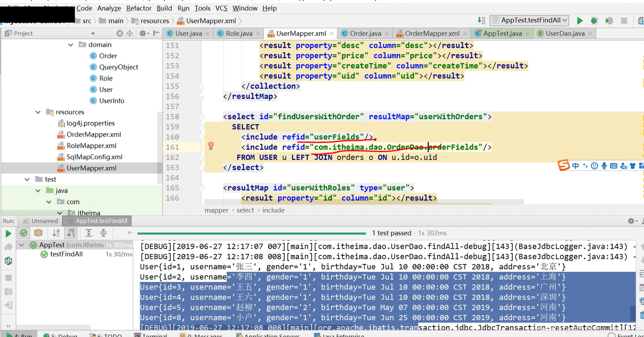This screenshot has height=337, width=644.
Task: Collapse all in Project panel
Action: click(x=129, y=33)
